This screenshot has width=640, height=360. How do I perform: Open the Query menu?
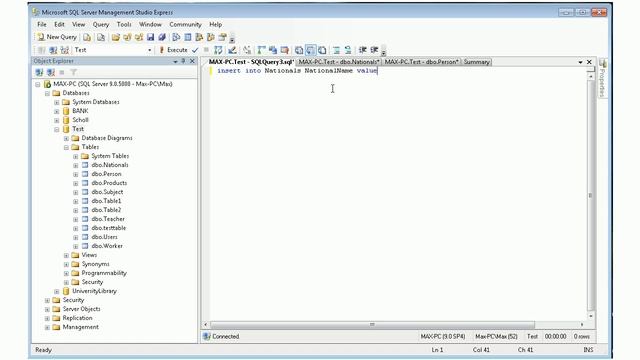101,24
